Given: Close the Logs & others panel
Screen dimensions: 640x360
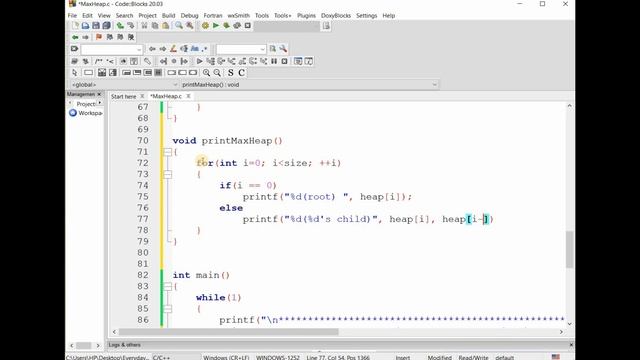Looking at the screenshot, I should [571, 345].
